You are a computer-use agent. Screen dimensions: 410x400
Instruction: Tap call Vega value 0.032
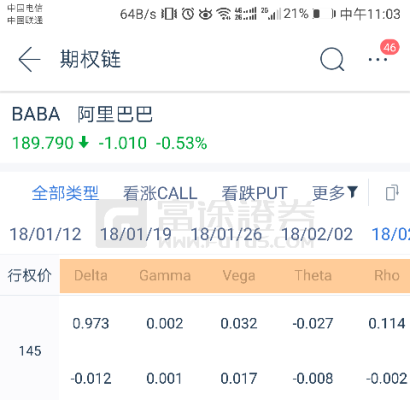[x=239, y=323]
